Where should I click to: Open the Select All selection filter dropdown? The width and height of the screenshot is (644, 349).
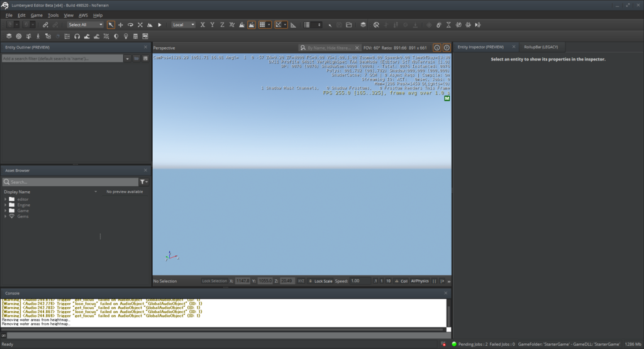click(x=86, y=25)
